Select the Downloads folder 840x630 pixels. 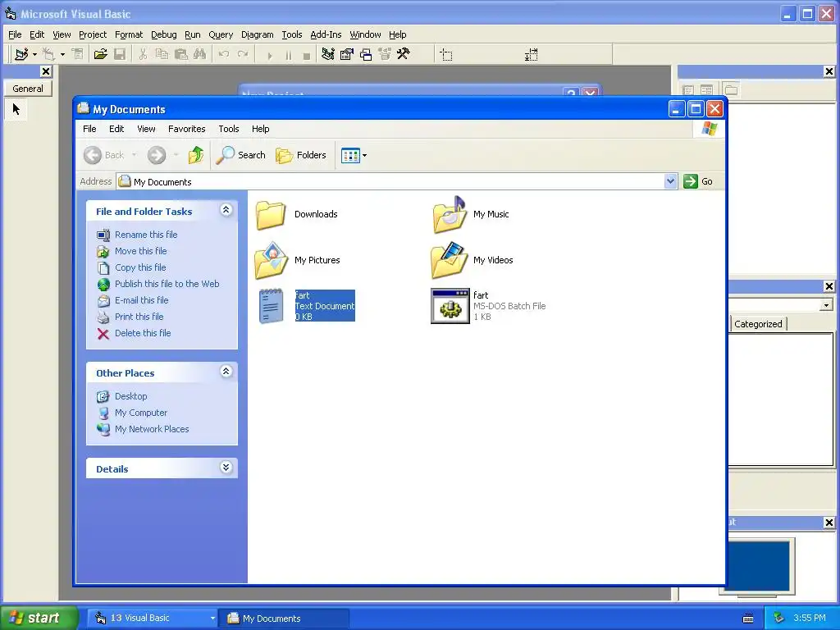[x=296, y=215]
